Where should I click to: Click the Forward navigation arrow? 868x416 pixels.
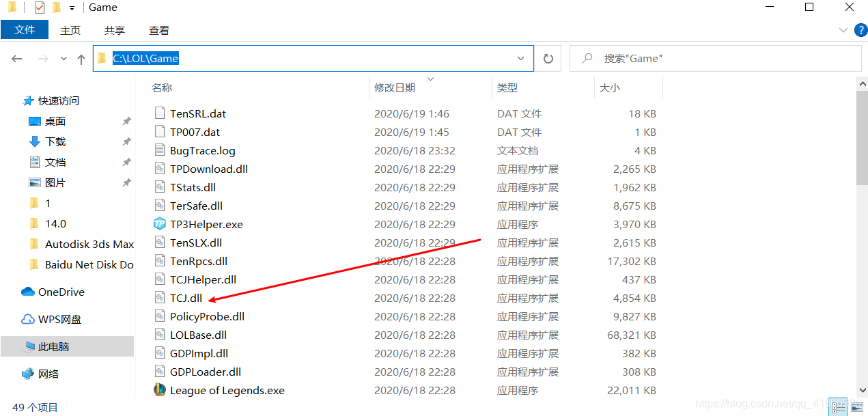pyautogui.click(x=43, y=59)
